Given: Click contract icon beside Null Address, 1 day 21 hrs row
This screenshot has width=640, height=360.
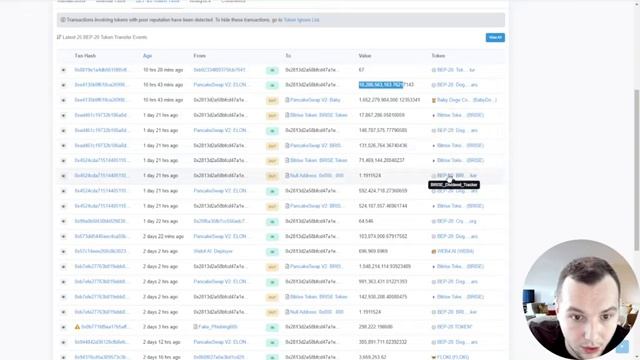Looking at the screenshot, I should click(287, 176).
